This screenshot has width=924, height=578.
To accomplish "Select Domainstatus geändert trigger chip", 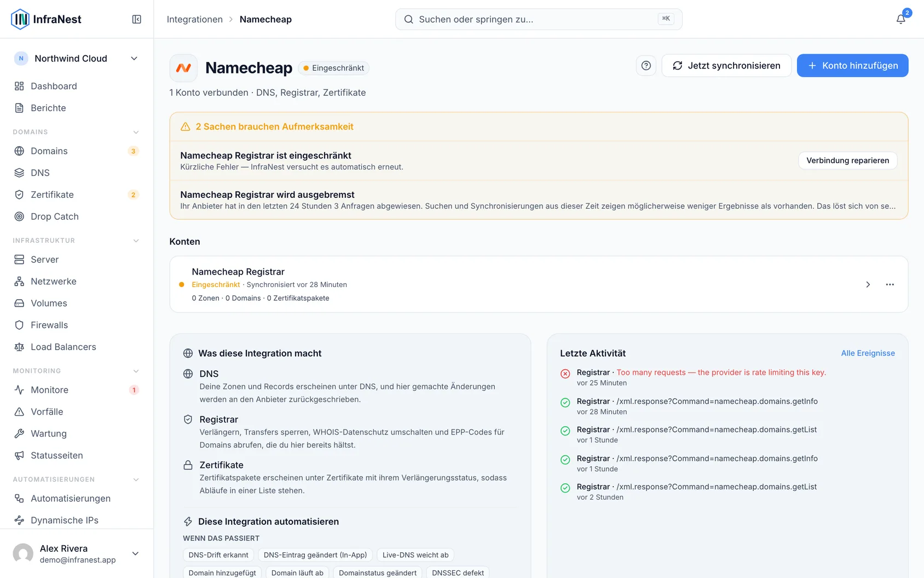I will click(378, 573).
